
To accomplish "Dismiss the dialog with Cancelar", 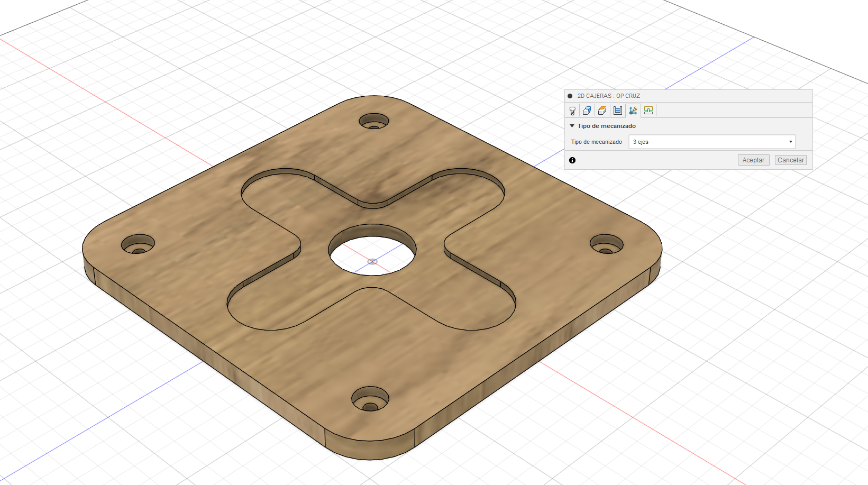I will (x=791, y=160).
